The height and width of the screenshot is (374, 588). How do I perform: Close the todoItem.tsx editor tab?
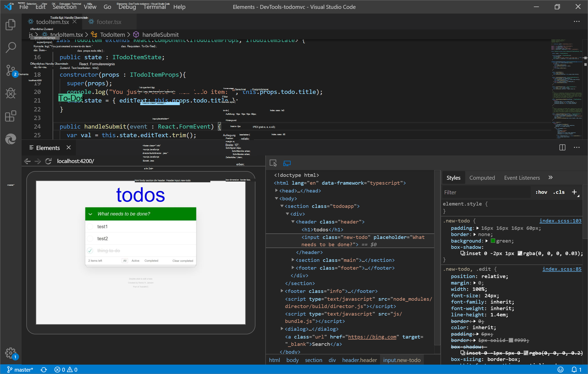click(x=75, y=22)
